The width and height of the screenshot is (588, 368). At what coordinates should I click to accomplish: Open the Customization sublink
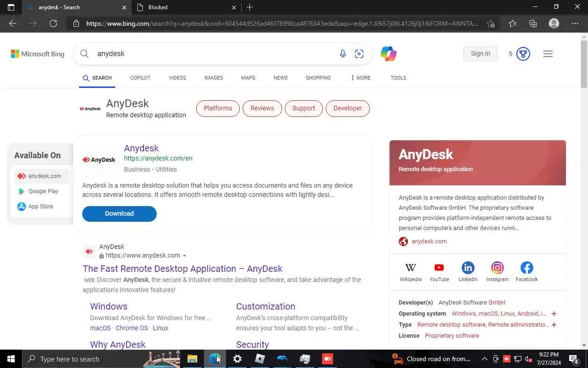point(266,306)
